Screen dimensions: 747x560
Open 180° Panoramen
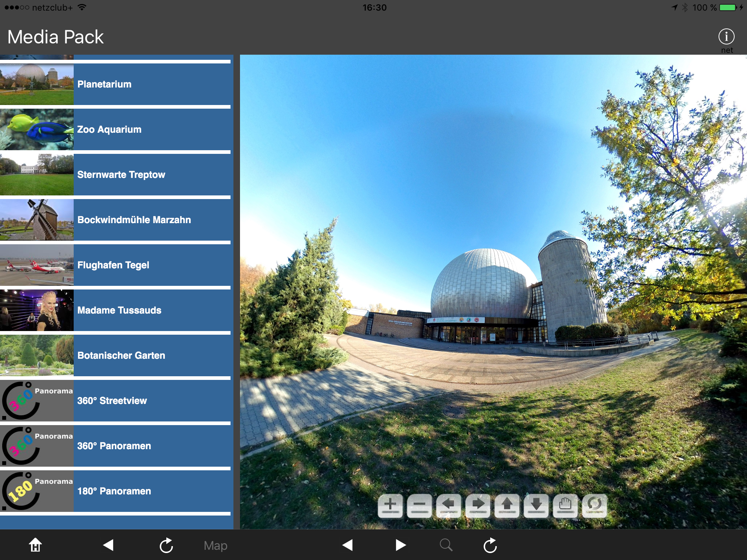tap(115, 491)
